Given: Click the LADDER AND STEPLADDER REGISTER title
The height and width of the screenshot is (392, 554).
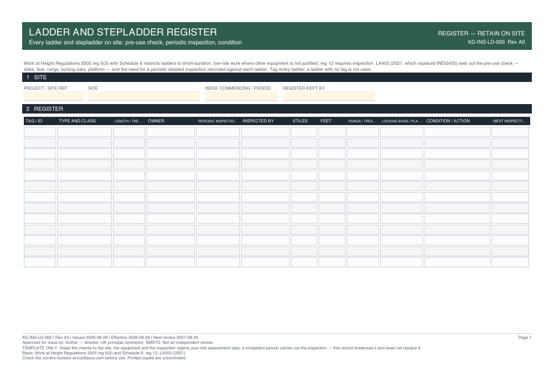Looking at the screenshot, I should (122, 32).
